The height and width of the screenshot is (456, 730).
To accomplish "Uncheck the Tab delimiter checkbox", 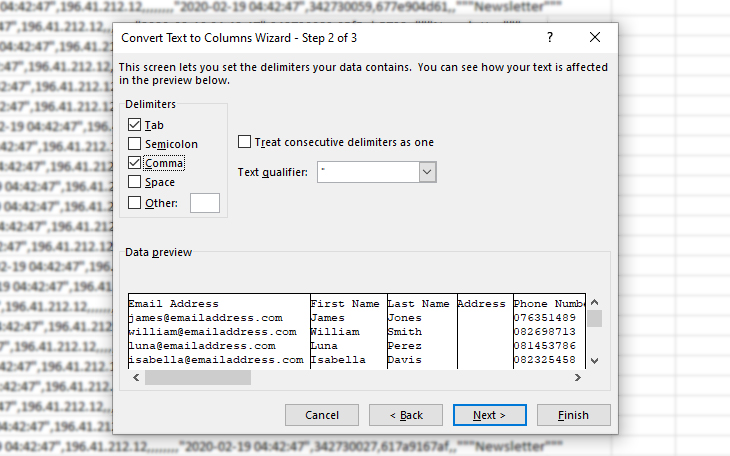I will 135,125.
